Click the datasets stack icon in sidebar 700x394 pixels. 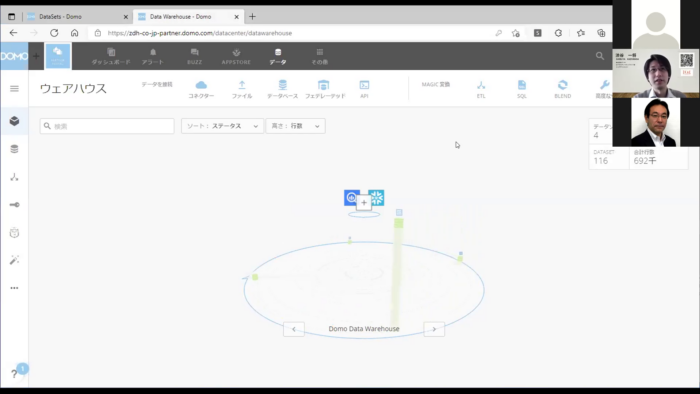pos(14,149)
